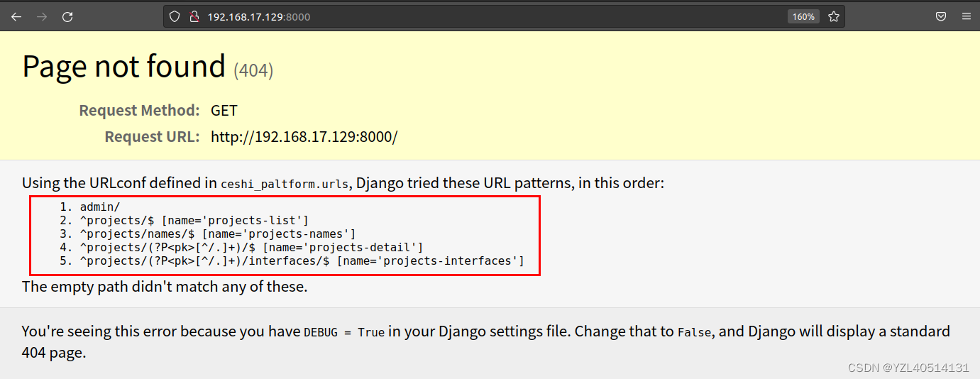Screen dimensions: 980x379
Task: Click the browser back arrow
Action: (16, 16)
